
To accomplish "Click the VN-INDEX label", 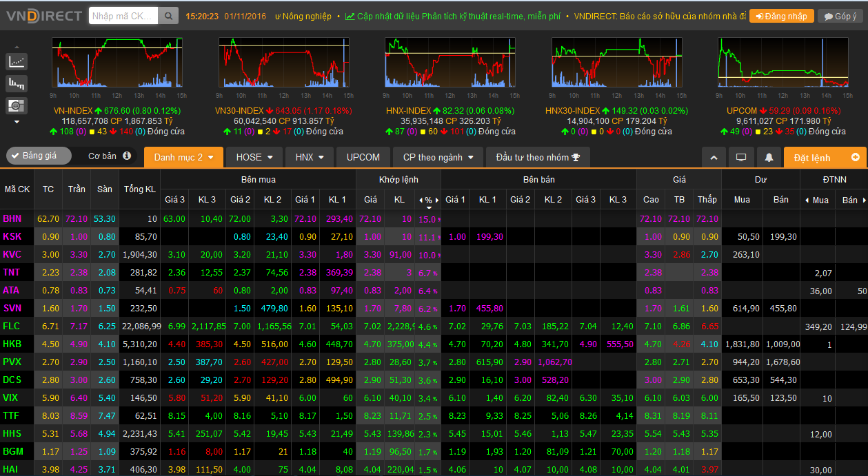I will point(72,110).
